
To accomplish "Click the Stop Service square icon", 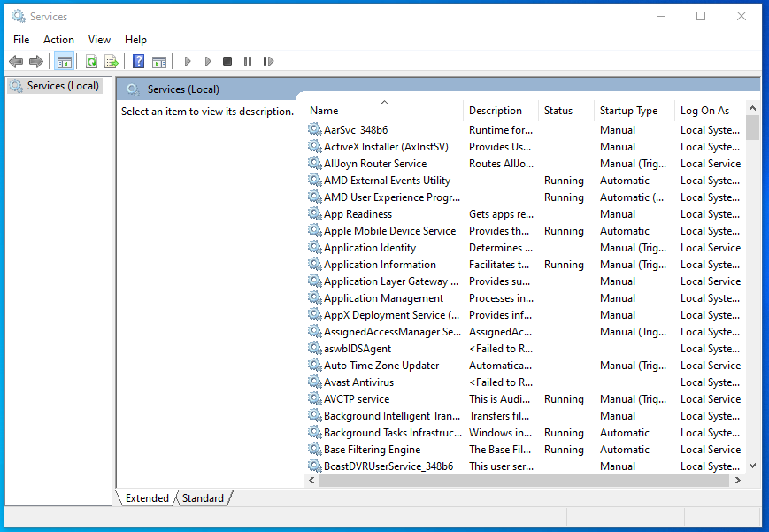I will tap(227, 61).
